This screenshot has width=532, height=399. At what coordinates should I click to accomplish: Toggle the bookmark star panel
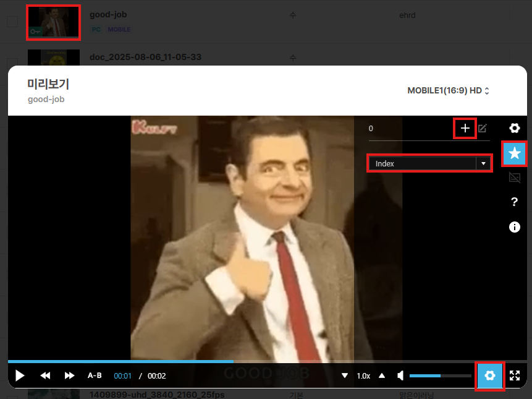pos(515,153)
